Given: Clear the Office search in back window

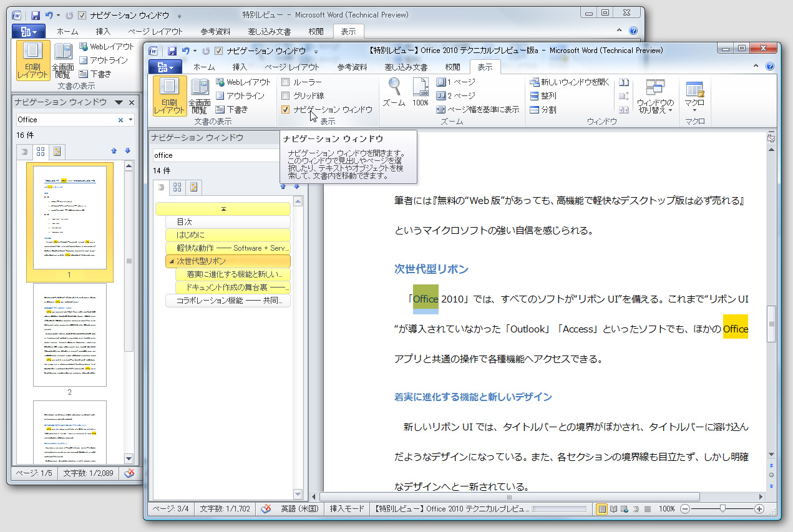Looking at the screenshot, I should [x=121, y=120].
